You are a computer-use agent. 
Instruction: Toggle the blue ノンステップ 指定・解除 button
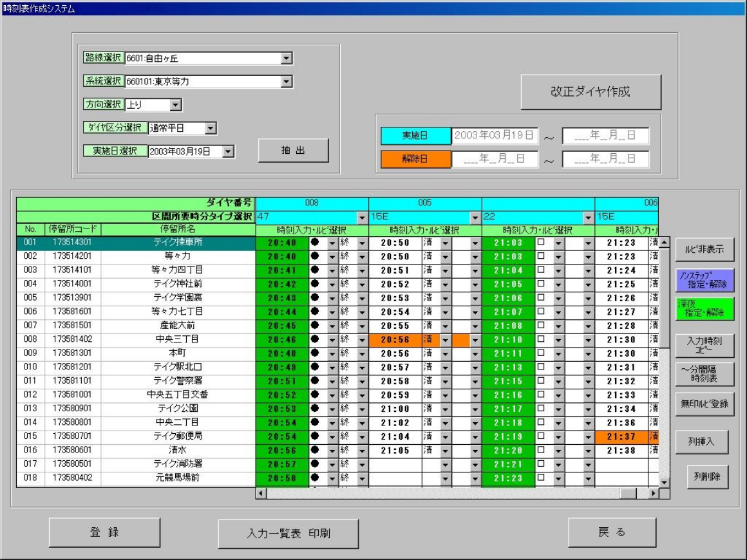click(704, 280)
